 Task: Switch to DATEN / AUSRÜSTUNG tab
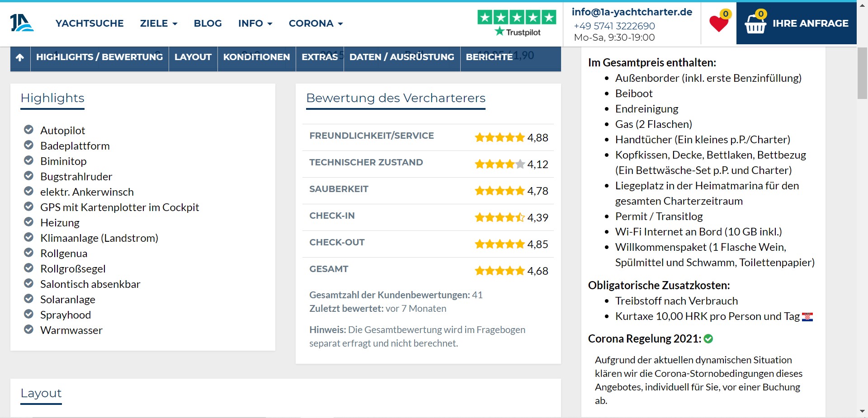[x=401, y=57]
